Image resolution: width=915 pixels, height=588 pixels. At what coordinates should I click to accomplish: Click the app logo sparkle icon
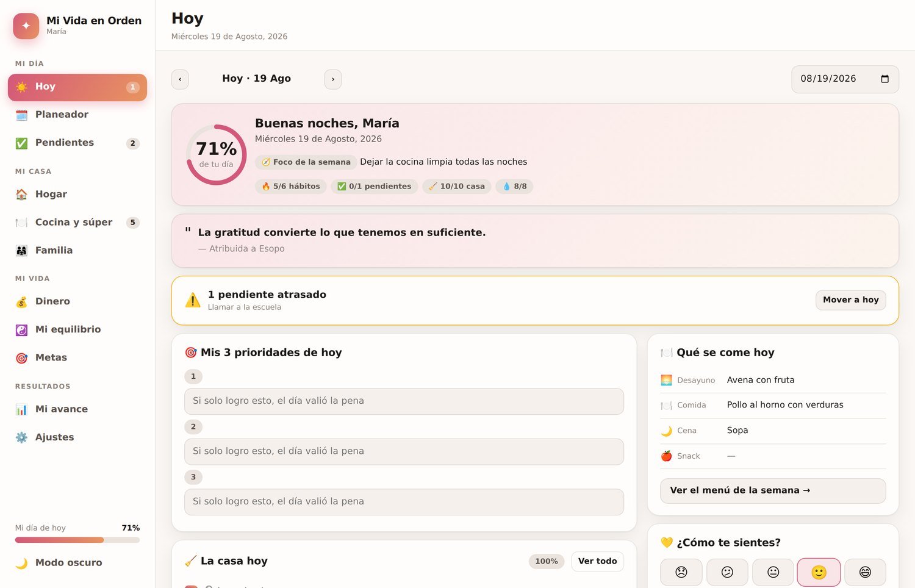coord(26,26)
